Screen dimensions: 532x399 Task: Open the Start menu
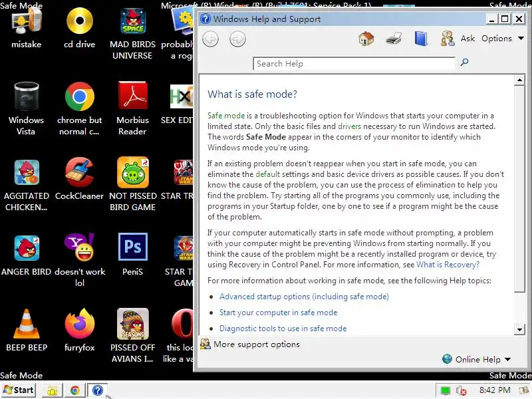(19, 390)
